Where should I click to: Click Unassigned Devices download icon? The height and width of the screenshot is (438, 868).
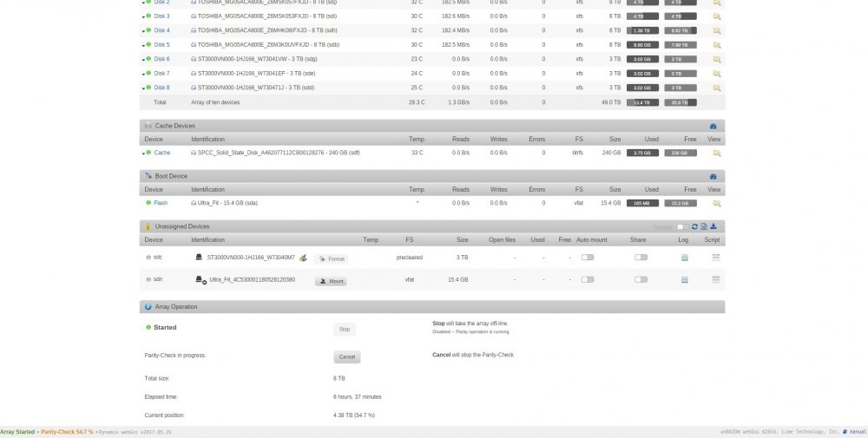713,226
